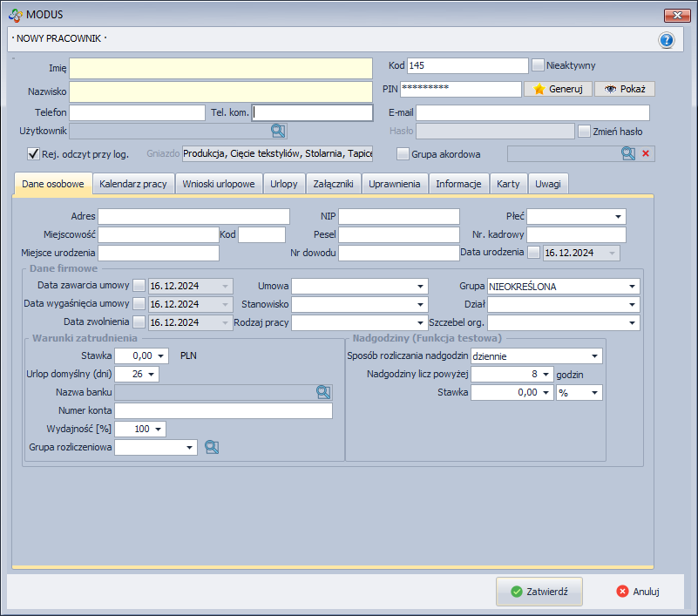Screen dimensions: 698x616
Task: Open search icon in Grupa akordowa field
Action: click(x=628, y=153)
